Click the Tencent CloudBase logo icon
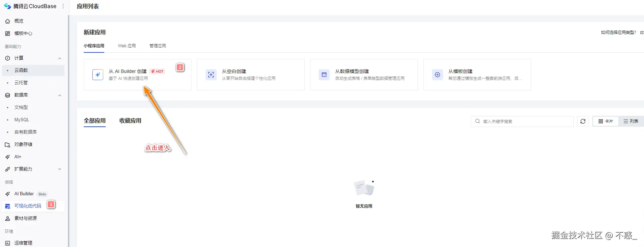644x247 pixels. pyautogui.click(x=8, y=6)
